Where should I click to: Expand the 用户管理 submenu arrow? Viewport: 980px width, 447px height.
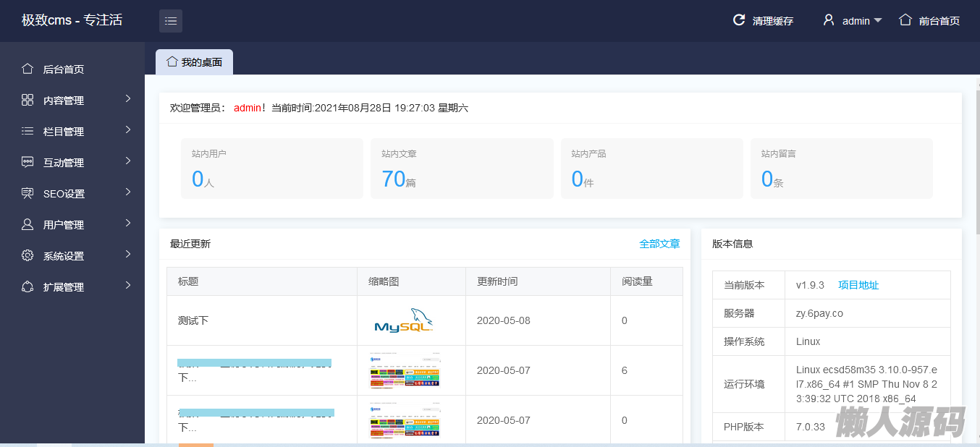[128, 223]
